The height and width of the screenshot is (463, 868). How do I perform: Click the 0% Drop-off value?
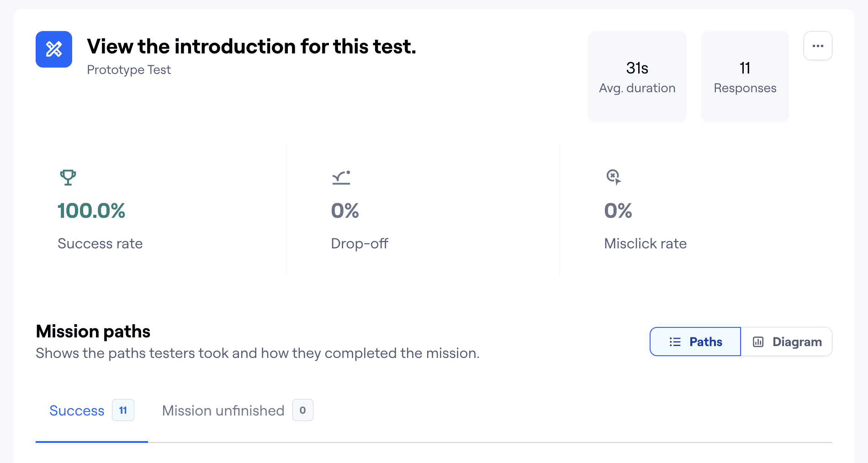(x=345, y=211)
